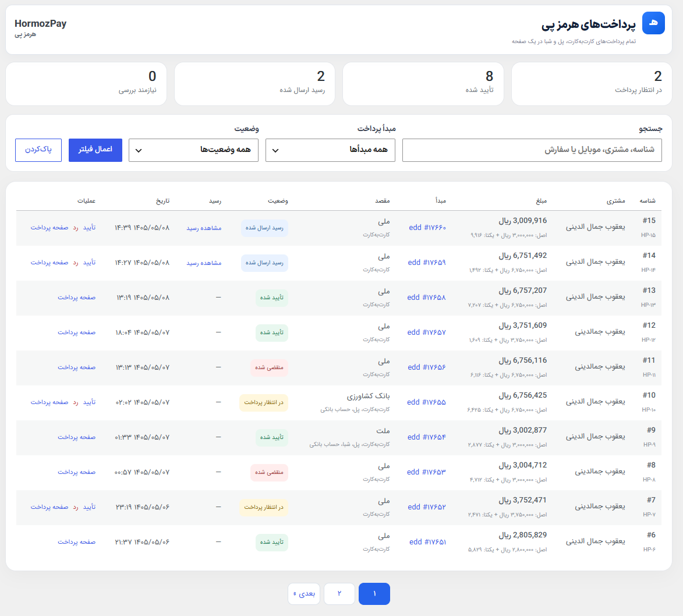This screenshot has height=616, width=683.
Task: Click amount 3,009,916 ریال
Action: tap(523, 221)
